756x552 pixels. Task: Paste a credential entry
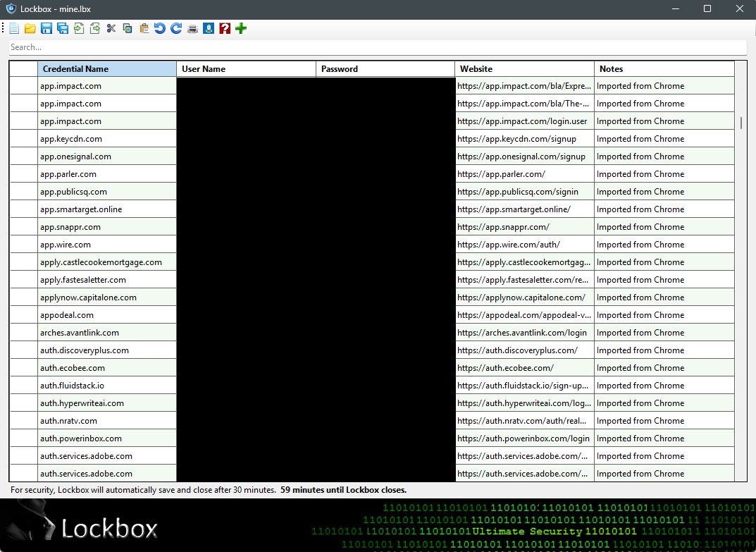coord(143,28)
